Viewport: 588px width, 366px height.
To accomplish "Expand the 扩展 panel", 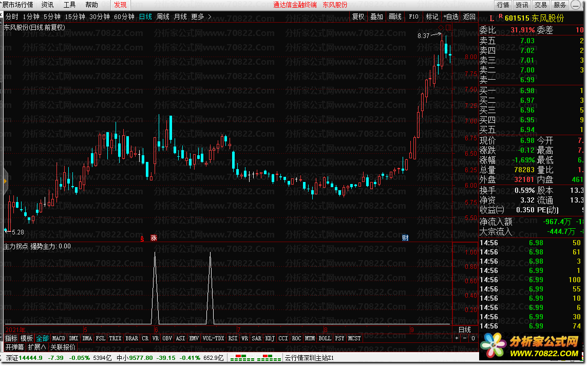I will tap(37, 347).
